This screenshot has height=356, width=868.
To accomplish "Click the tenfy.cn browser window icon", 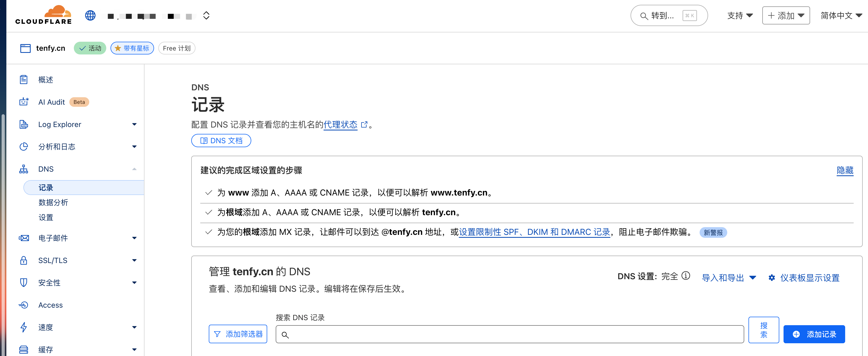I will pos(25,48).
